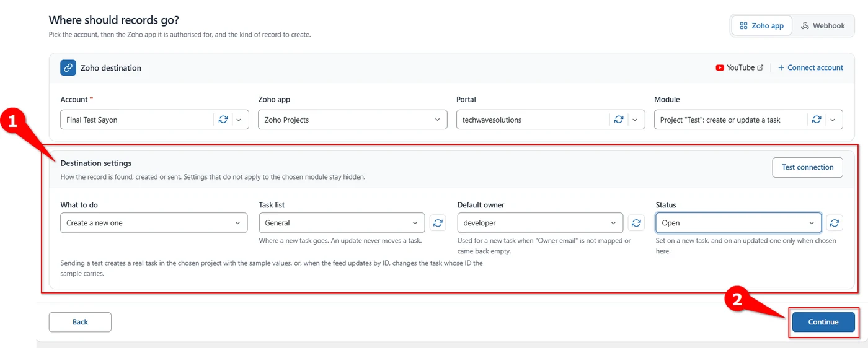Open the What to do dropdown

pos(154,223)
